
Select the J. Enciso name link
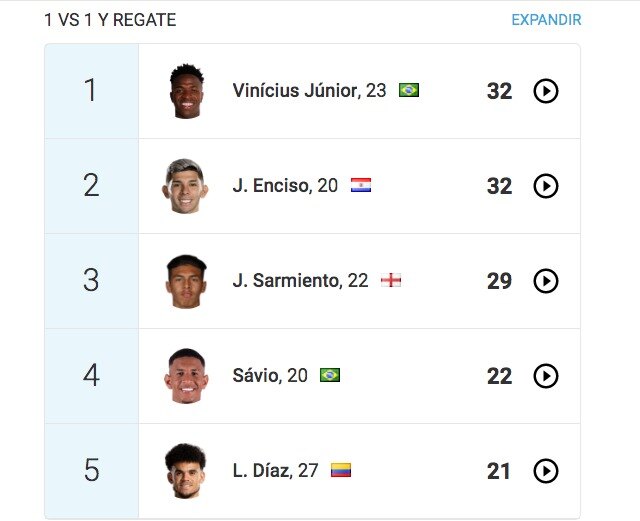(271, 185)
